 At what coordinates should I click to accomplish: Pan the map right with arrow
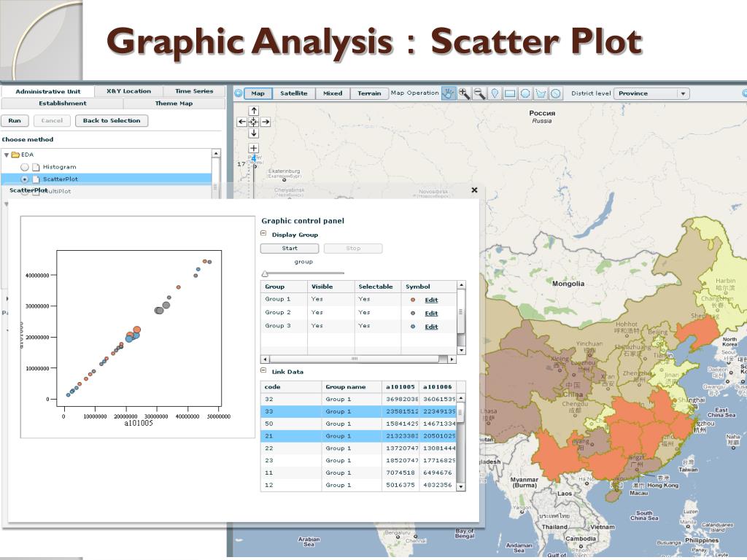(x=266, y=122)
